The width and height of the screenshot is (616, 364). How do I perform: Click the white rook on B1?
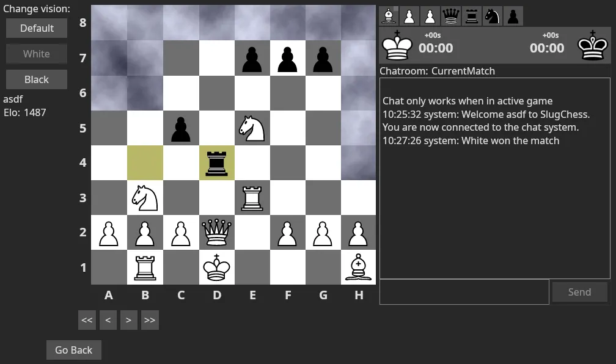145,268
